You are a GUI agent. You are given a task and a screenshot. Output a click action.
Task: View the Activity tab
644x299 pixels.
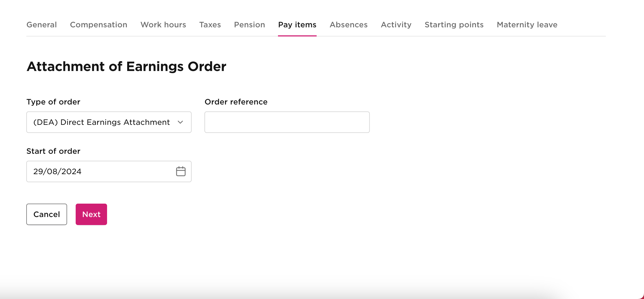click(x=396, y=25)
